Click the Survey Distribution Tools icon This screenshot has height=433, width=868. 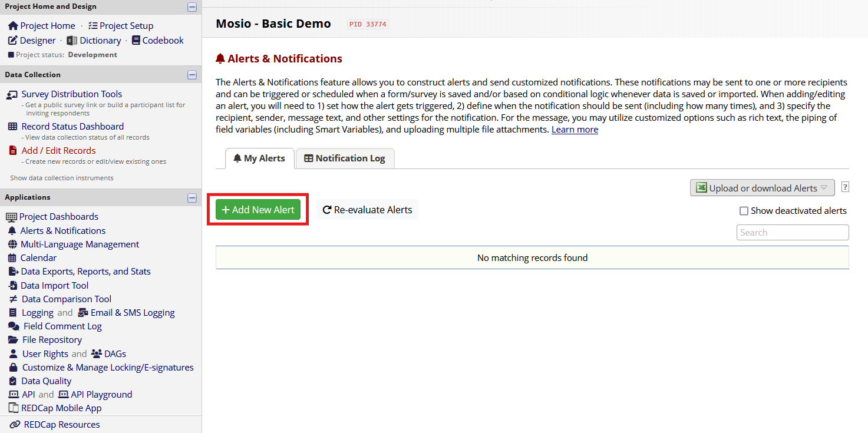coord(12,94)
